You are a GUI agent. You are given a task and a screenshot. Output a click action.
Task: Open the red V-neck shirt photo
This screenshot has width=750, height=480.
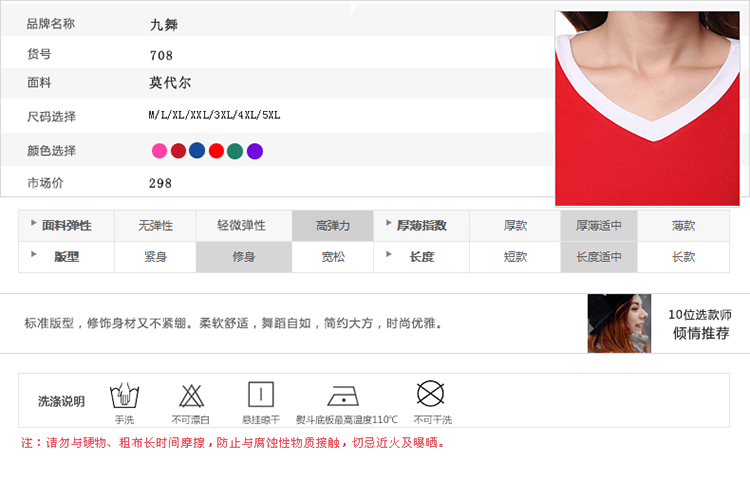(647, 108)
